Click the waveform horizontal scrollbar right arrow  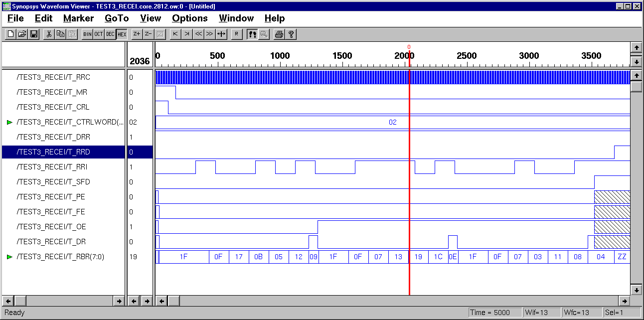point(625,301)
